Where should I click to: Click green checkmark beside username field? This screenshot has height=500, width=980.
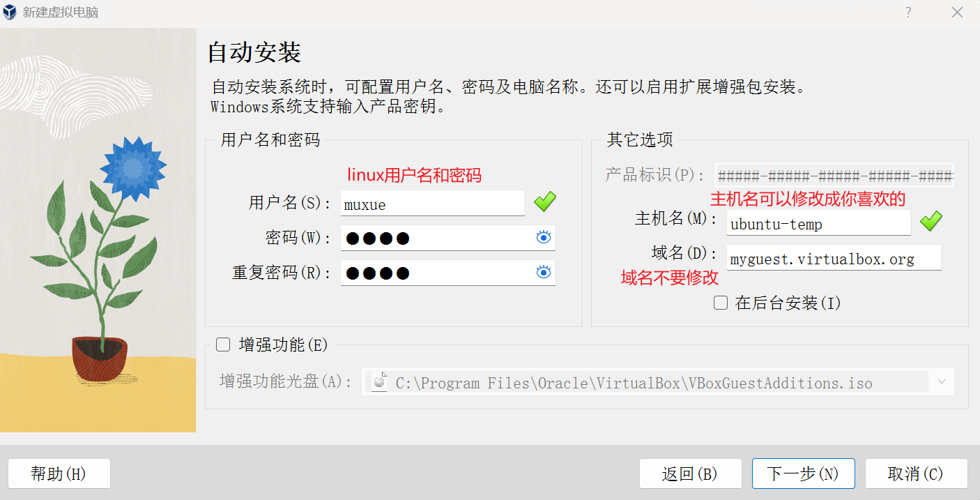[545, 202]
